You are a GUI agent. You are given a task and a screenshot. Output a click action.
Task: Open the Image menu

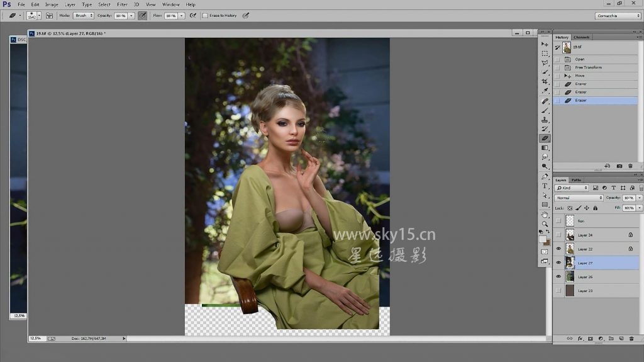tap(52, 4)
